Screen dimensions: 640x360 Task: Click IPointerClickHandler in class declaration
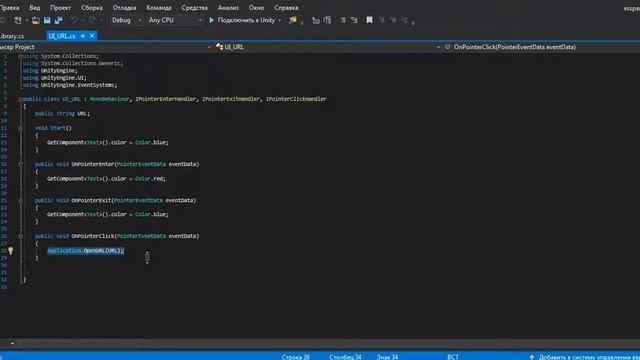tap(296, 99)
